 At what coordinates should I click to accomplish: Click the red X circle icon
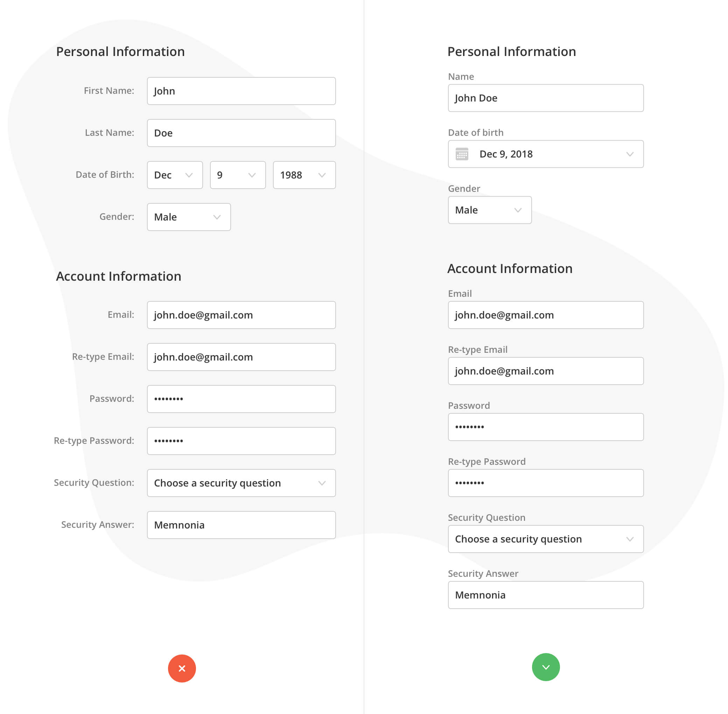click(182, 668)
